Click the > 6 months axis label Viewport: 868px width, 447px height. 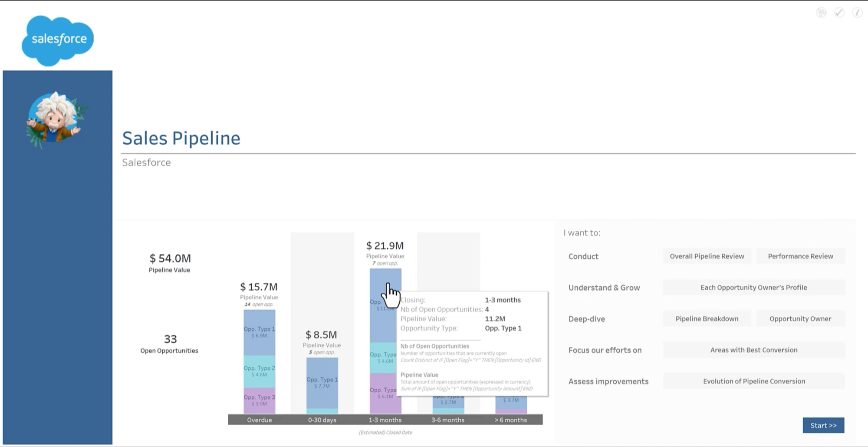[511, 420]
